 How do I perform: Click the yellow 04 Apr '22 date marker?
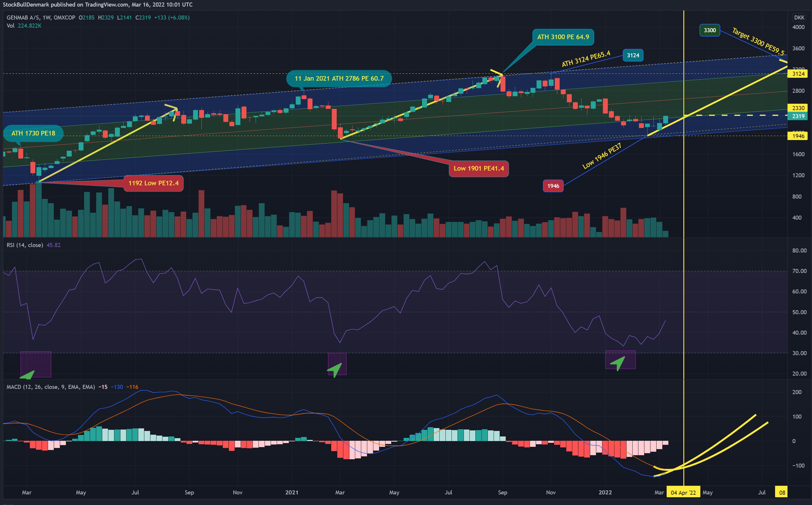(683, 493)
